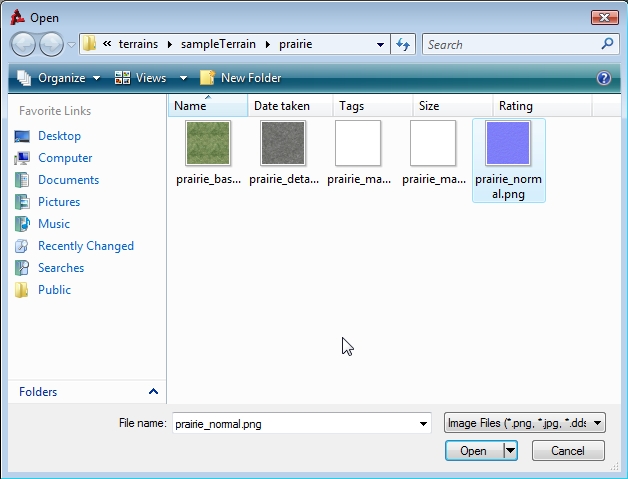The width and height of the screenshot is (628, 479).
Task: Open the file type filter dropdown
Action: [525, 424]
